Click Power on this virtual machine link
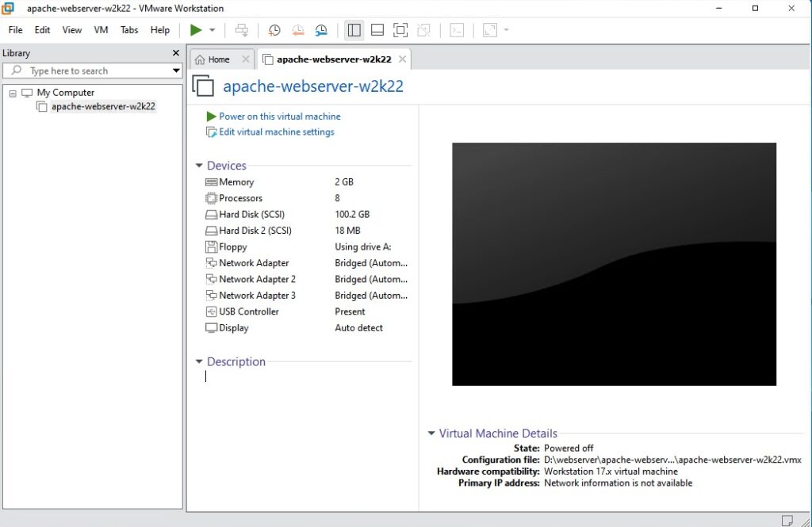Screen dimensions: 812x527 coord(280,116)
